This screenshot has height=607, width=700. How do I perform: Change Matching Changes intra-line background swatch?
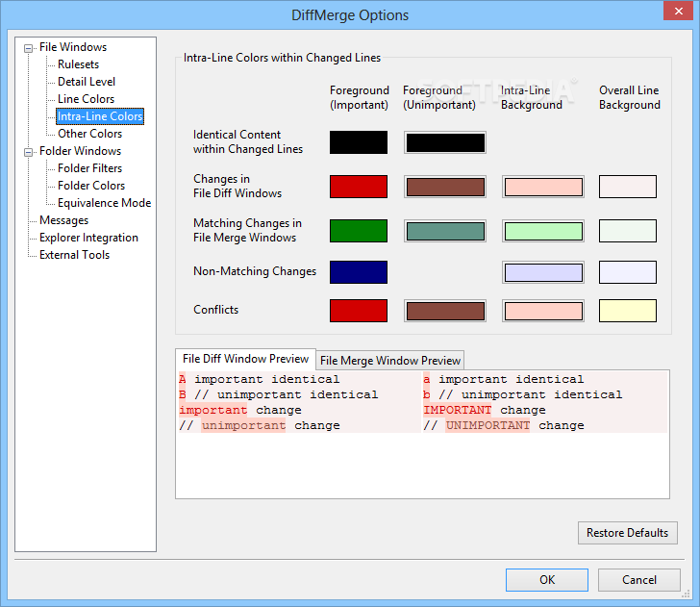pyautogui.click(x=543, y=231)
